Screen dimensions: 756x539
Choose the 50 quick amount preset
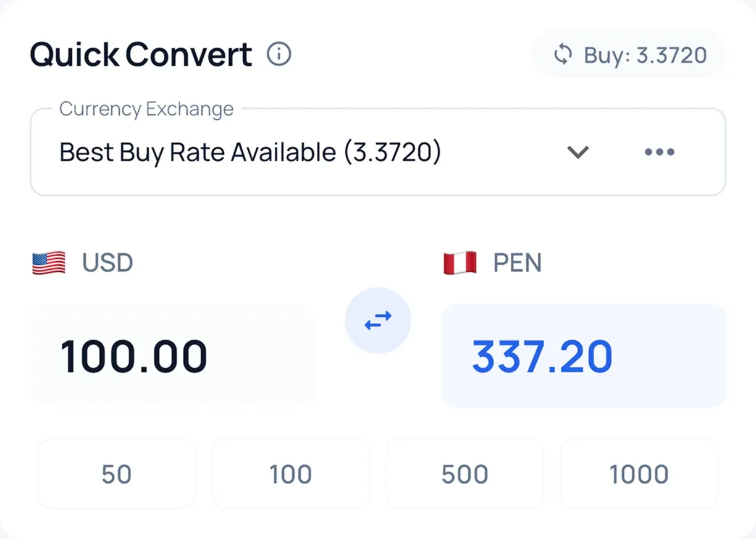click(x=117, y=474)
